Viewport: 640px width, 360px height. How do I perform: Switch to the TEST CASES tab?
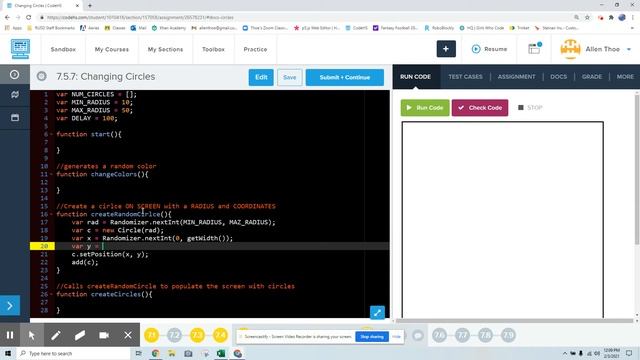pyautogui.click(x=465, y=76)
